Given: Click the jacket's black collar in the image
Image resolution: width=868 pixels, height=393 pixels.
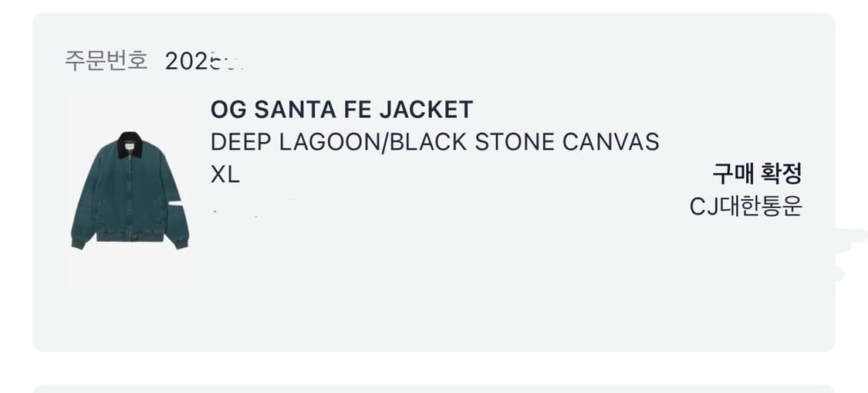Looking at the screenshot, I should 129,144.
